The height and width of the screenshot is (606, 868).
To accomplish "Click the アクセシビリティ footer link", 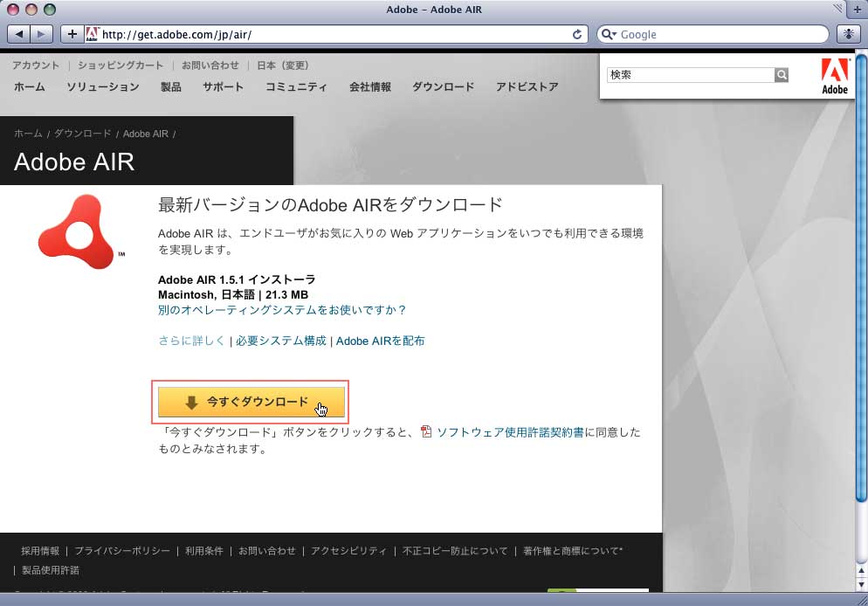I will click(348, 551).
